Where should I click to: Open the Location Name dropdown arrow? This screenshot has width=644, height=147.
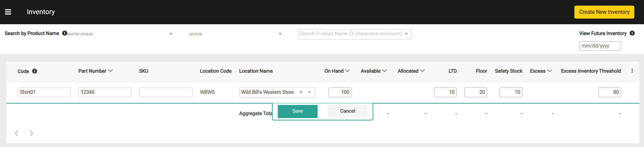(x=310, y=92)
